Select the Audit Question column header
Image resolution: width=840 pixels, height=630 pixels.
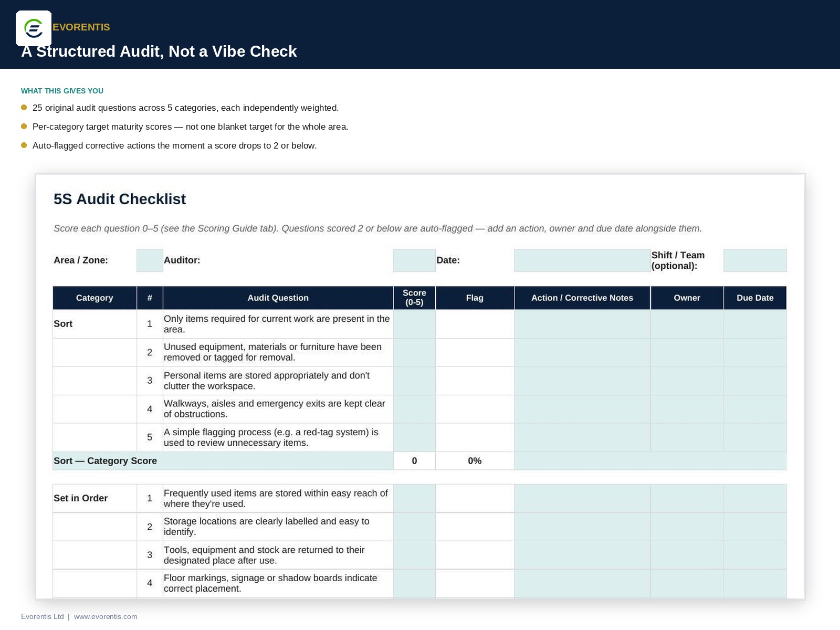click(x=278, y=298)
